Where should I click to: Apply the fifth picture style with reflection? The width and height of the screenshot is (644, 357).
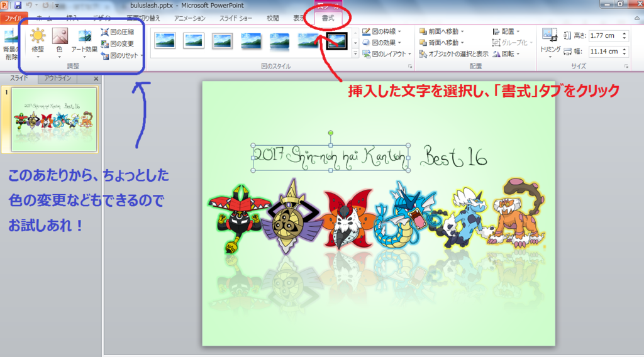[x=279, y=41]
